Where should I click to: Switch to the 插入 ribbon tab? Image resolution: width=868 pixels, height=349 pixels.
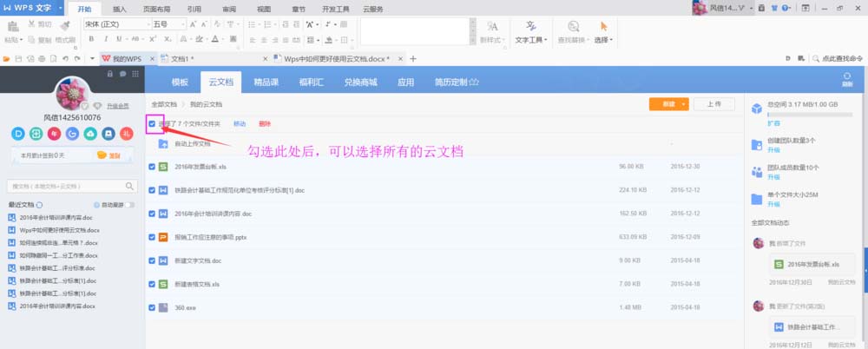[120, 10]
